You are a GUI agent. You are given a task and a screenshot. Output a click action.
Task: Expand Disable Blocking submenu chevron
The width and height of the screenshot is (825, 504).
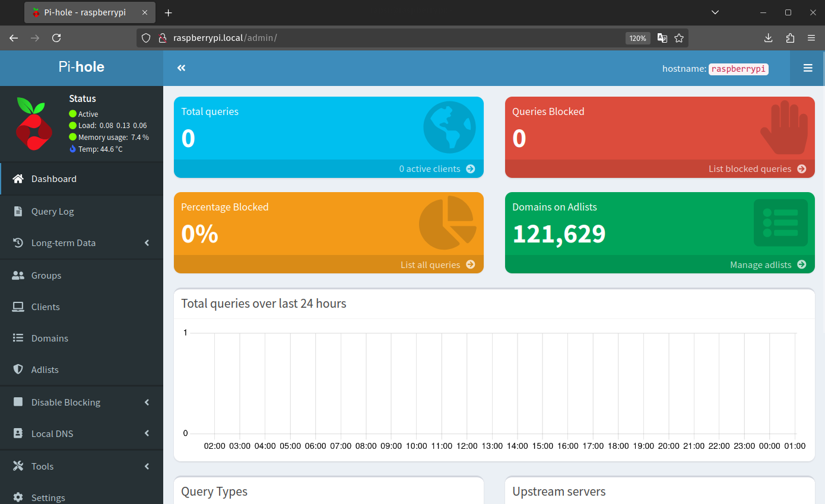click(147, 402)
